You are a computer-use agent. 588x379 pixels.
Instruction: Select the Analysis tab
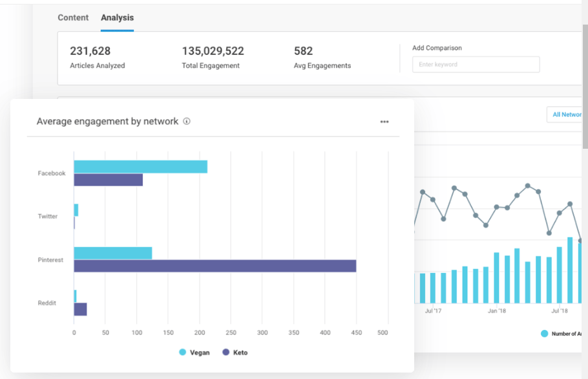pyautogui.click(x=117, y=17)
